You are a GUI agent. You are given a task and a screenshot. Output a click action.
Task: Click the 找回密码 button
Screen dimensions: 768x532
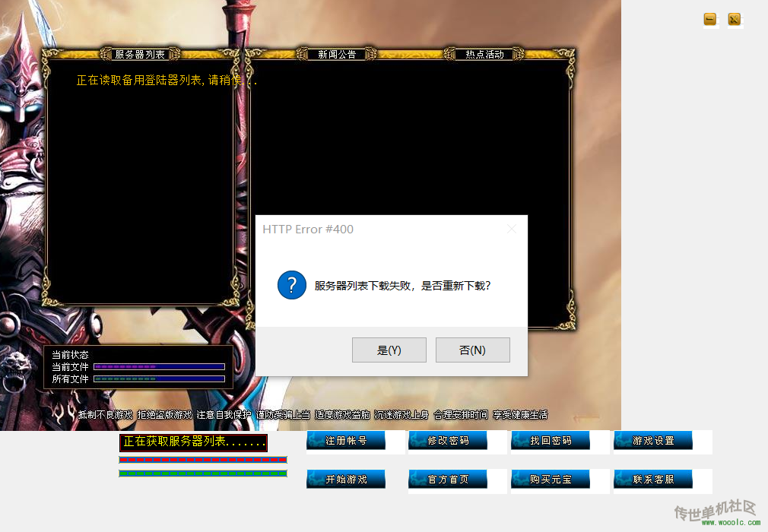[551, 441]
